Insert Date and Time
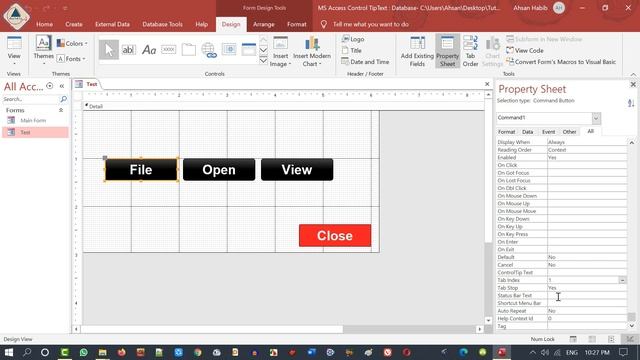Screen dimensions: 640x360 coord(365,62)
